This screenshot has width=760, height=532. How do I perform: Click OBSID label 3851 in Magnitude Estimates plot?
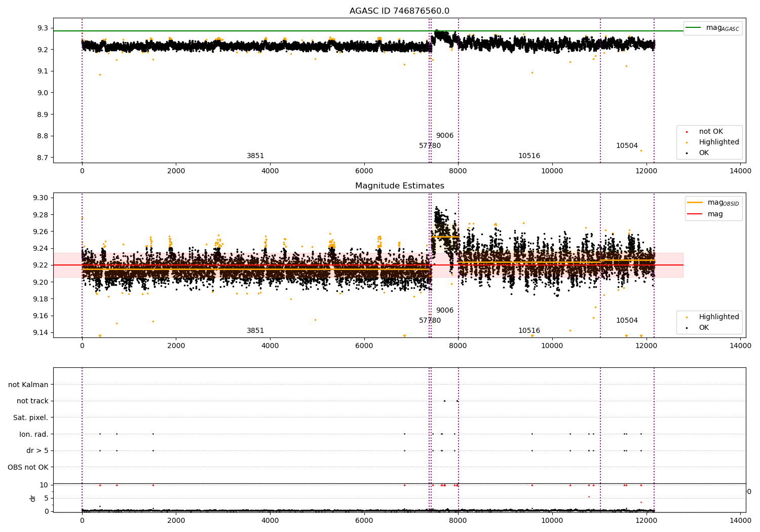tap(255, 330)
